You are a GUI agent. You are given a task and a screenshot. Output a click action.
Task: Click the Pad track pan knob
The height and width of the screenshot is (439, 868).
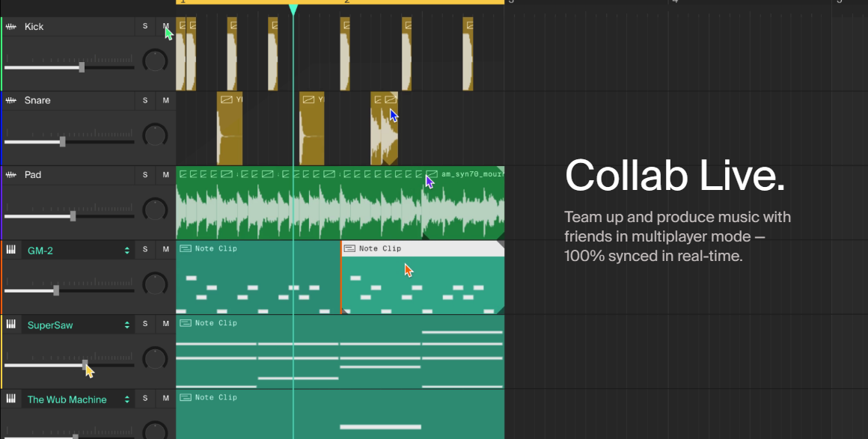point(155,210)
